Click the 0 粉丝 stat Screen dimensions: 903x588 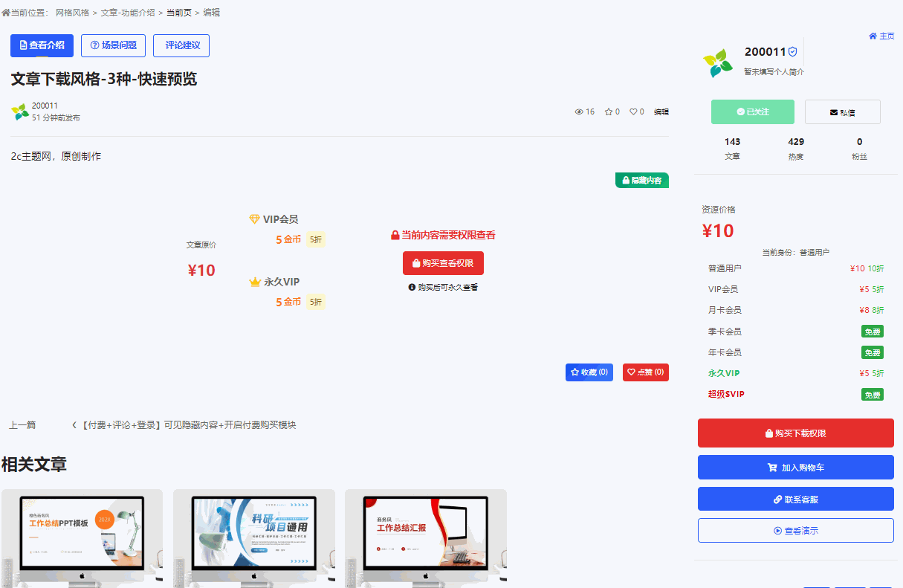pyautogui.click(x=860, y=149)
